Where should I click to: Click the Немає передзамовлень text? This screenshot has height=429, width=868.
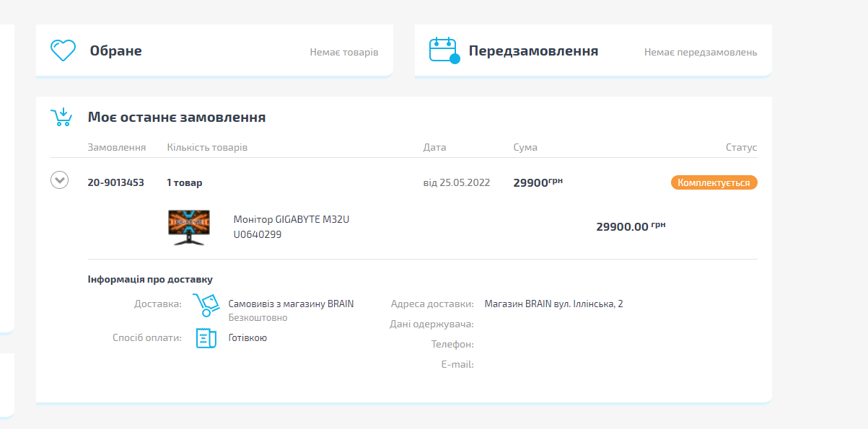[x=700, y=53]
